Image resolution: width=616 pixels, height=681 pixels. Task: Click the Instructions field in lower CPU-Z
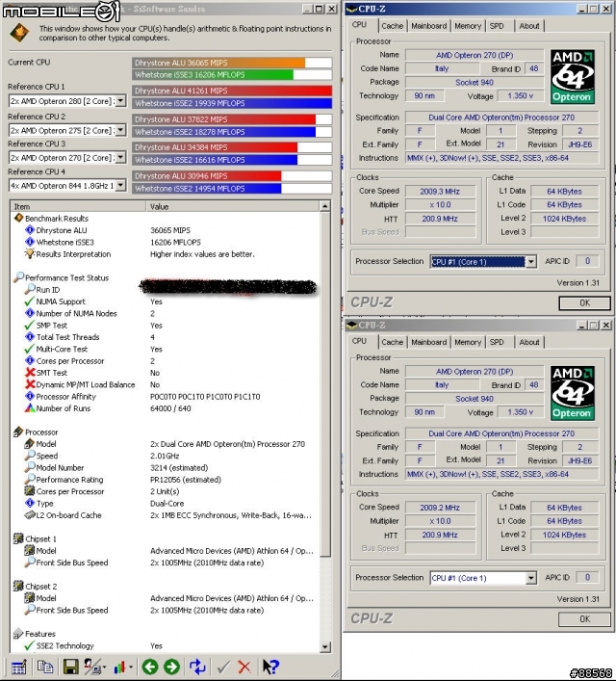point(501,474)
